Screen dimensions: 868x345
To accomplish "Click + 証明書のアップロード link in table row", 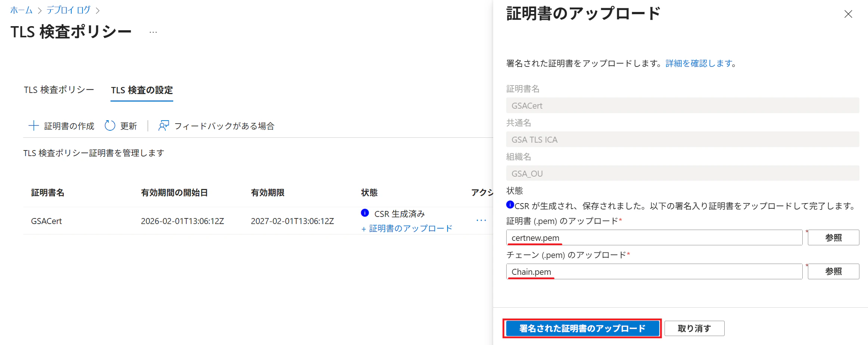I will coord(407,229).
